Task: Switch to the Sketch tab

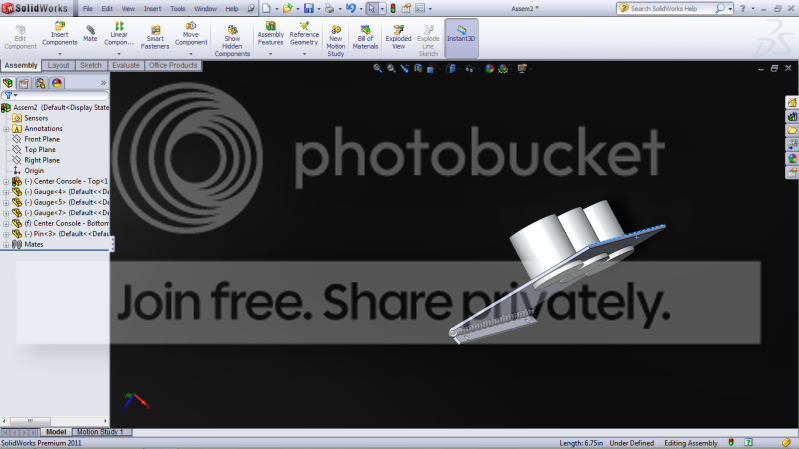Action: click(91, 65)
